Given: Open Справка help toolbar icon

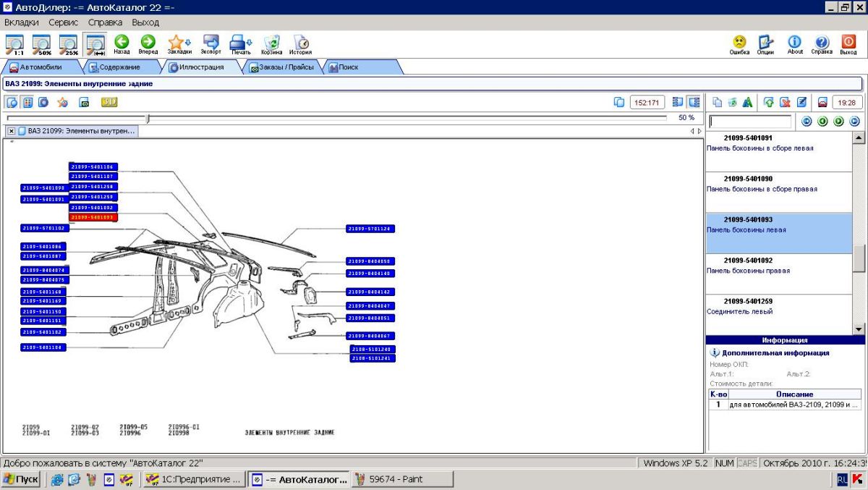Looking at the screenshot, I should pyautogui.click(x=822, y=45).
